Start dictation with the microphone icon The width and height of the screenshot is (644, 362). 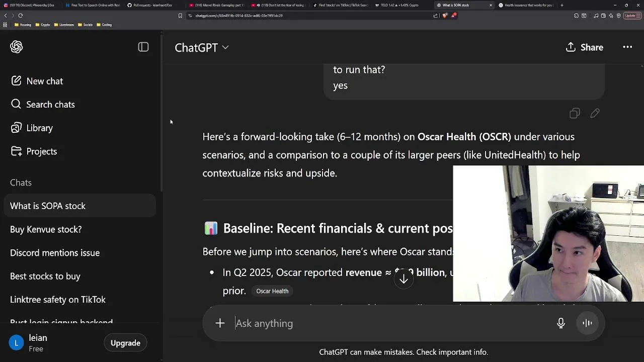tap(561, 323)
